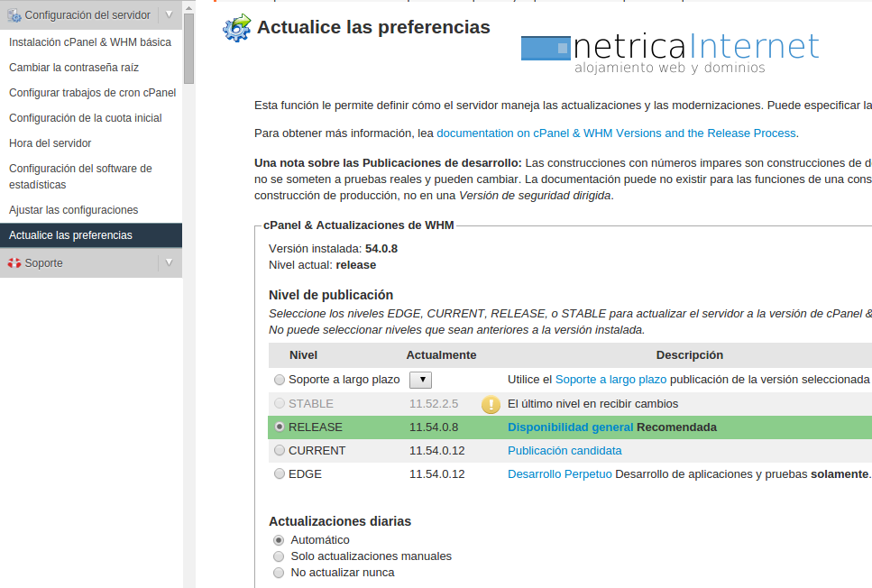Select the disabled STABLE radio button

[x=280, y=403]
